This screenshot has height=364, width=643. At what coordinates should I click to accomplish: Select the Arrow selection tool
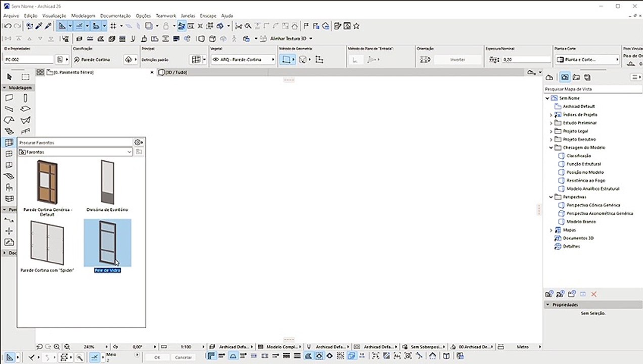[9, 77]
